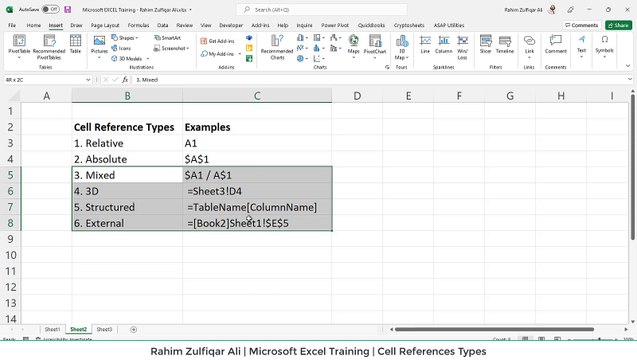Insert a Slicer filter
Image resolution: width=637 pixels, height=360 pixels.
485,44
